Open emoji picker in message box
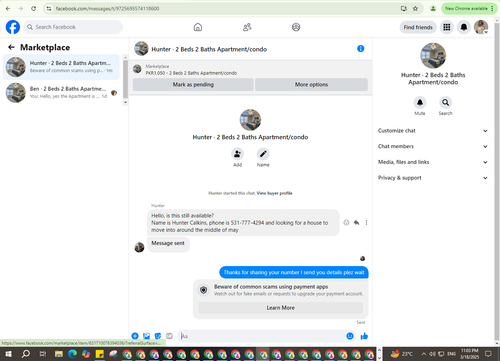The width and height of the screenshot is (500, 361). 350,336
